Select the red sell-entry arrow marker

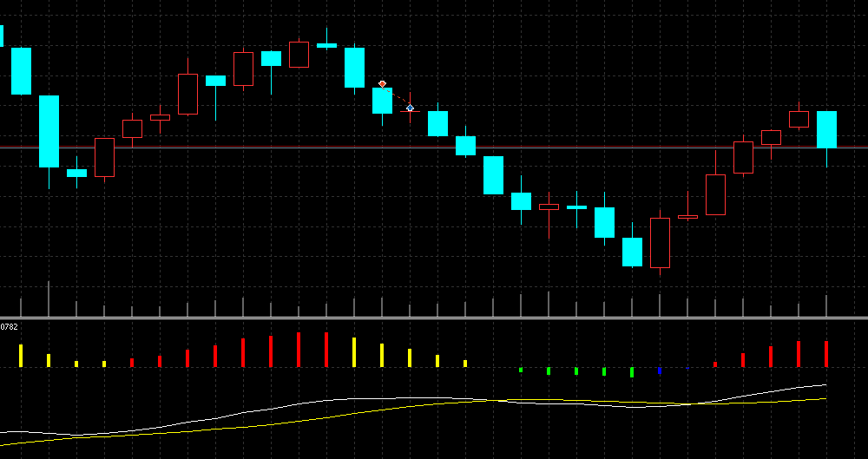point(382,84)
